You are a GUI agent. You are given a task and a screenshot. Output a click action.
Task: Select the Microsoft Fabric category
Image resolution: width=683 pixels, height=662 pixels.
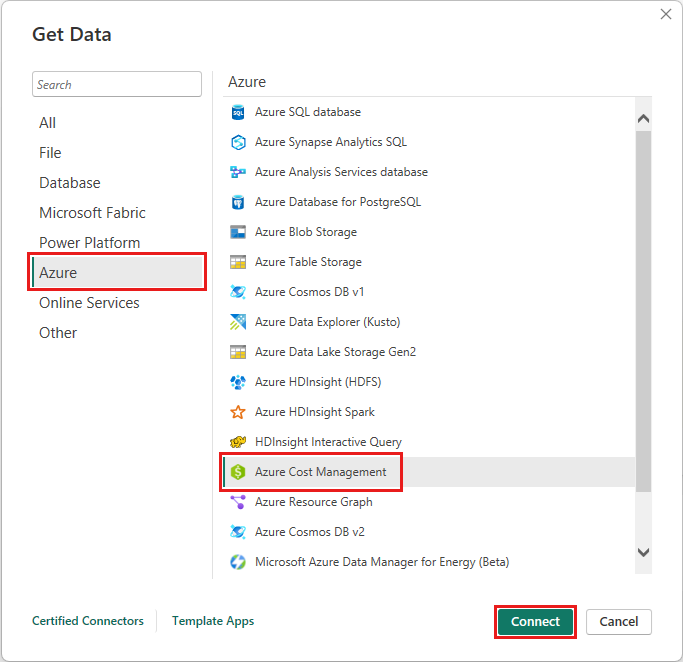coord(92,213)
